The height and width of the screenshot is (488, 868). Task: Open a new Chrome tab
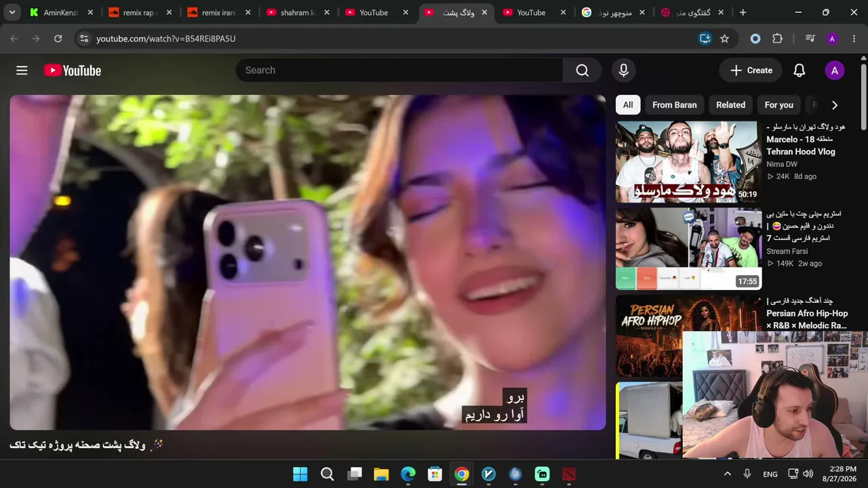(743, 12)
